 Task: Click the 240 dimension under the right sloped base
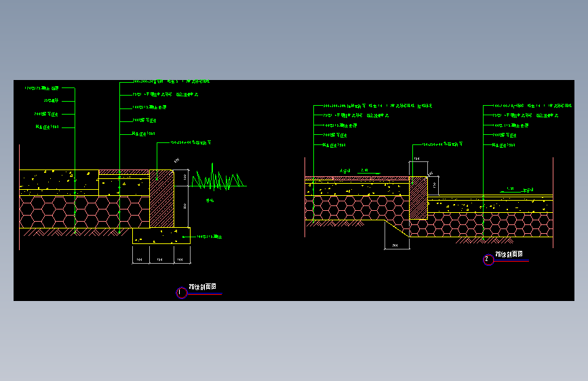click(x=395, y=245)
